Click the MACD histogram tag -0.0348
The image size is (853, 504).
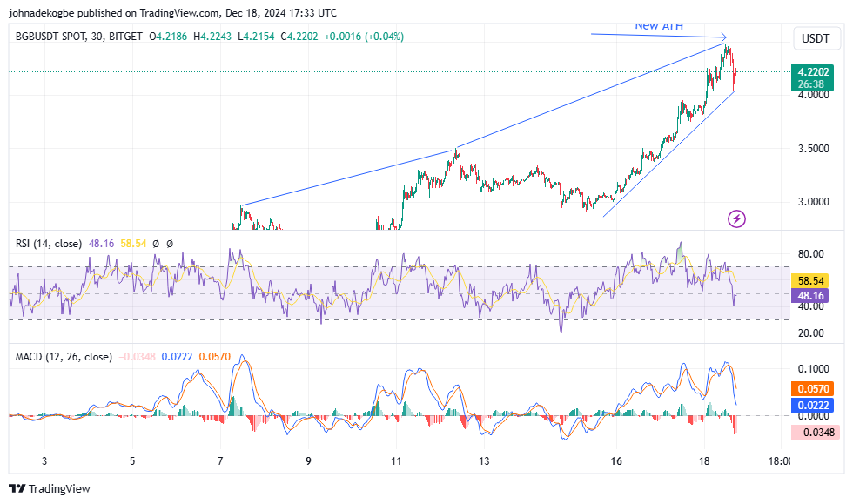tap(816, 432)
